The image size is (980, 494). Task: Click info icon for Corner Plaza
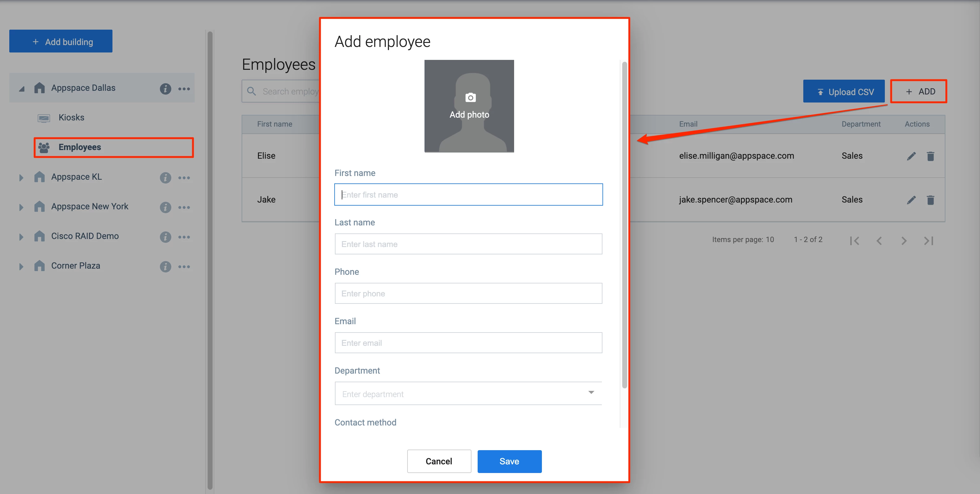[x=165, y=266]
